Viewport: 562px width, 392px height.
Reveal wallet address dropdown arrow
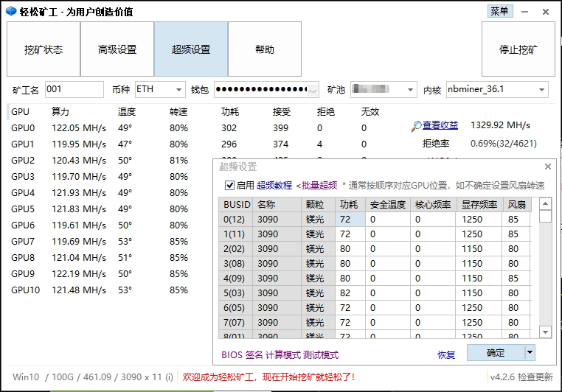pyautogui.click(x=313, y=90)
